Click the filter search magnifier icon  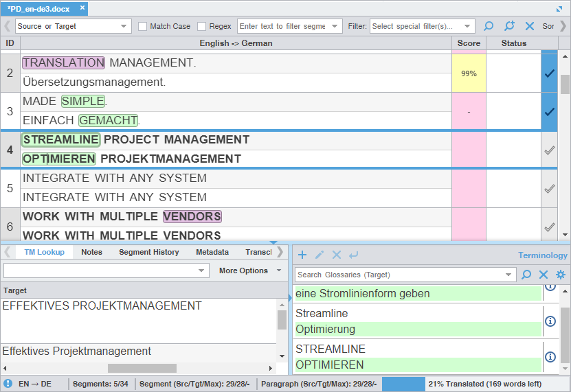click(x=489, y=26)
